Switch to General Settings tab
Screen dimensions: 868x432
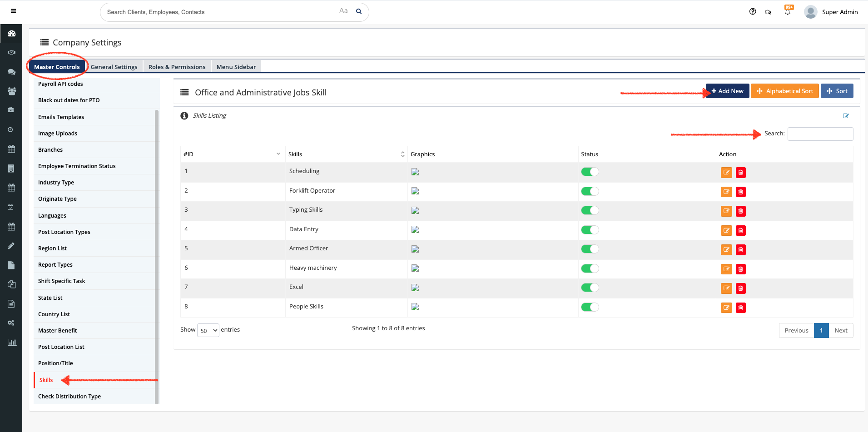coord(114,67)
